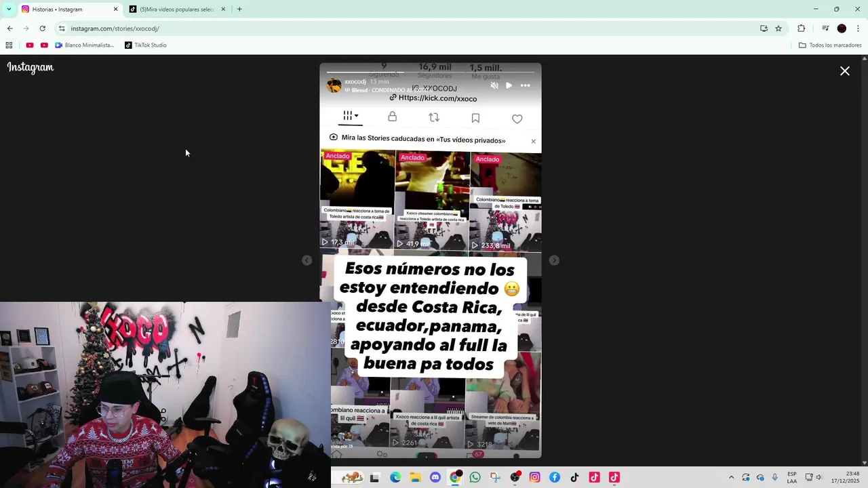The height and width of the screenshot is (488, 868).
Task: Switch the ESP LAA input language
Action: coord(792,477)
